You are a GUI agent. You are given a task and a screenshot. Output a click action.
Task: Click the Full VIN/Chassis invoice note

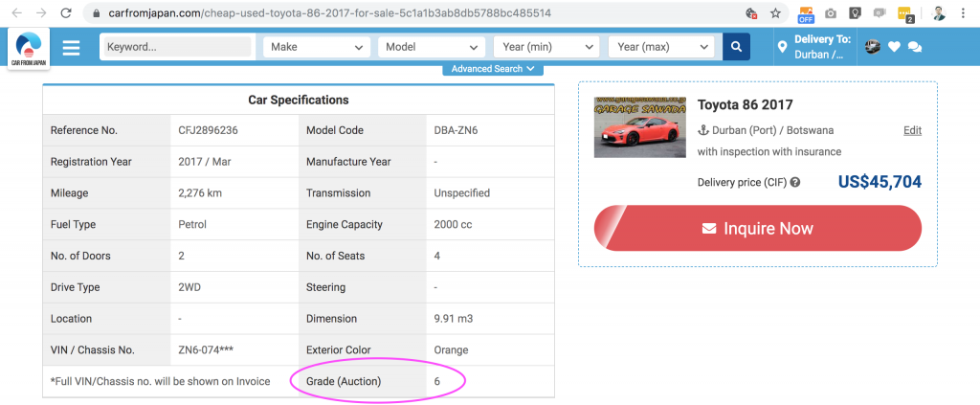point(160,381)
